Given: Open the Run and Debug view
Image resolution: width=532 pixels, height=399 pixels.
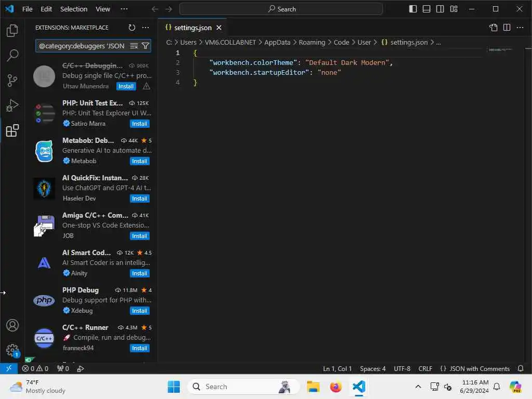Looking at the screenshot, I should point(12,105).
